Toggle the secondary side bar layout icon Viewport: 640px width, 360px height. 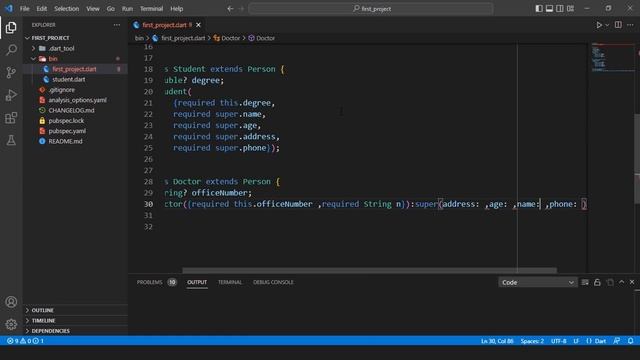(x=560, y=9)
